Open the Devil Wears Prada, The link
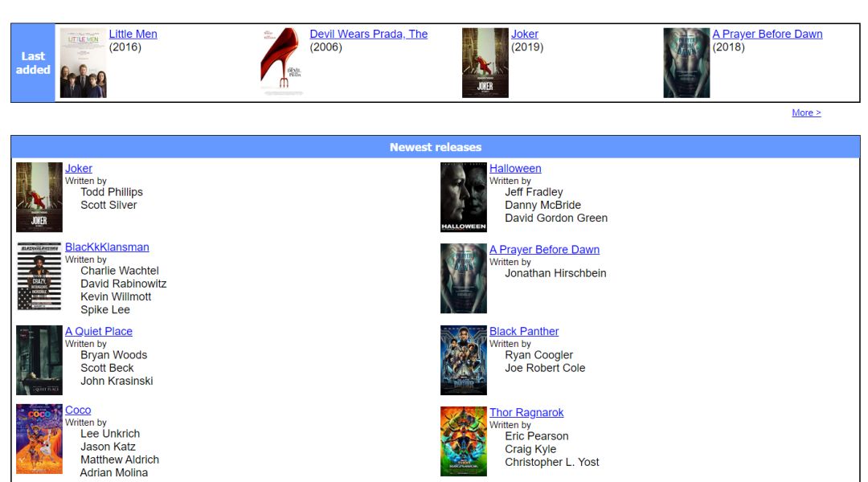868x482 pixels. pos(369,34)
